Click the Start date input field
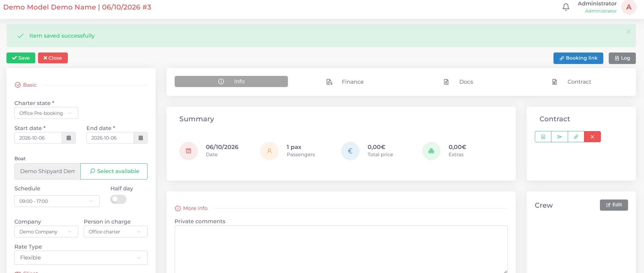 tap(38, 138)
